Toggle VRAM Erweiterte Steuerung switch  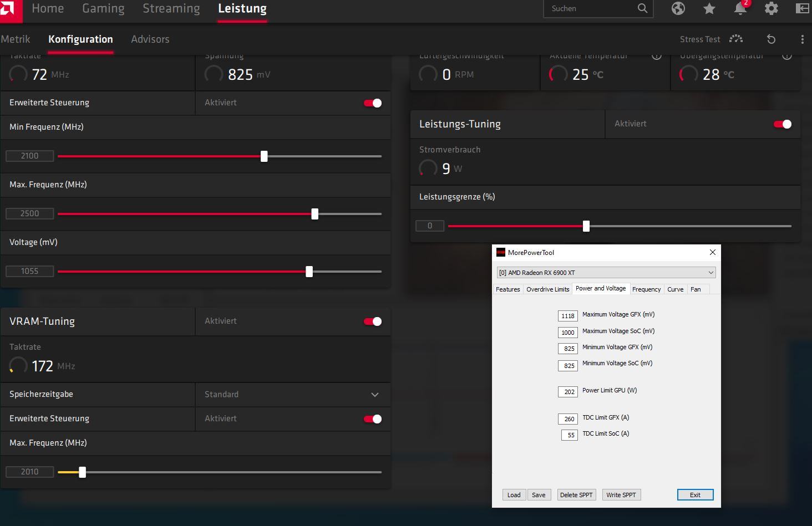tap(373, 419)
